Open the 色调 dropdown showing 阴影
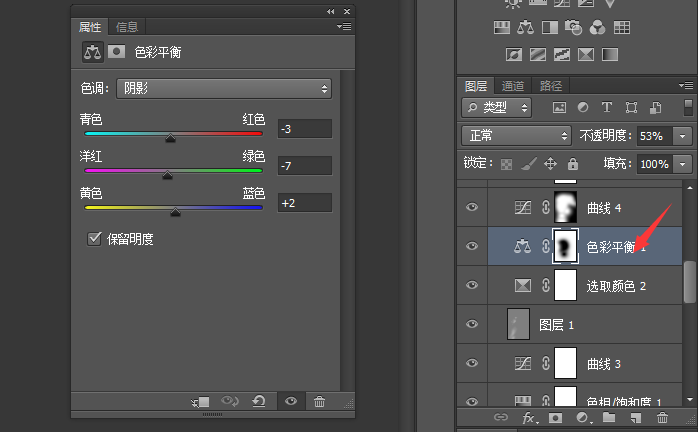This screenshot has height=432, width=698. pos(224,88)
